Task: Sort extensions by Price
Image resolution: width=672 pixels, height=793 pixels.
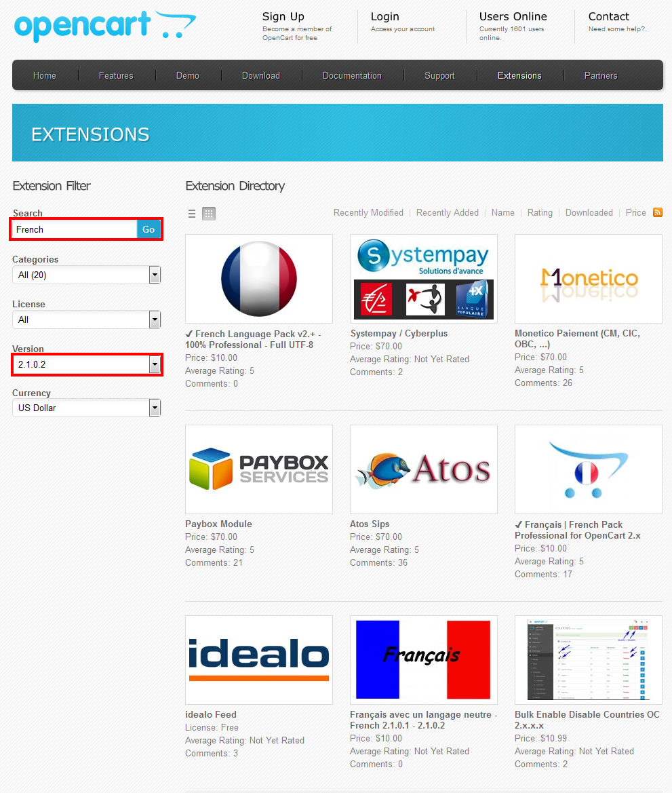Action: click(x=635, y=213)
